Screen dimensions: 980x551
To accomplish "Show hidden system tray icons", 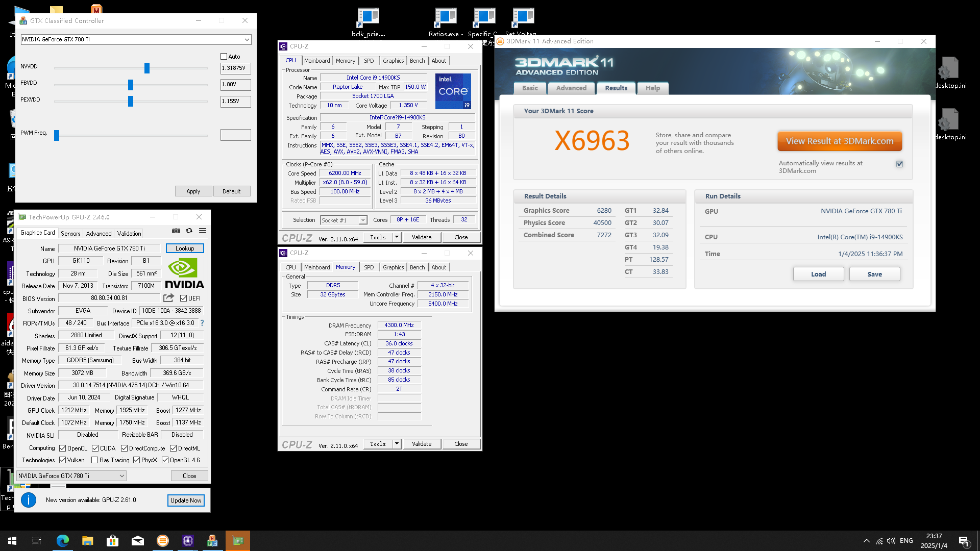I will pos(866,541).
